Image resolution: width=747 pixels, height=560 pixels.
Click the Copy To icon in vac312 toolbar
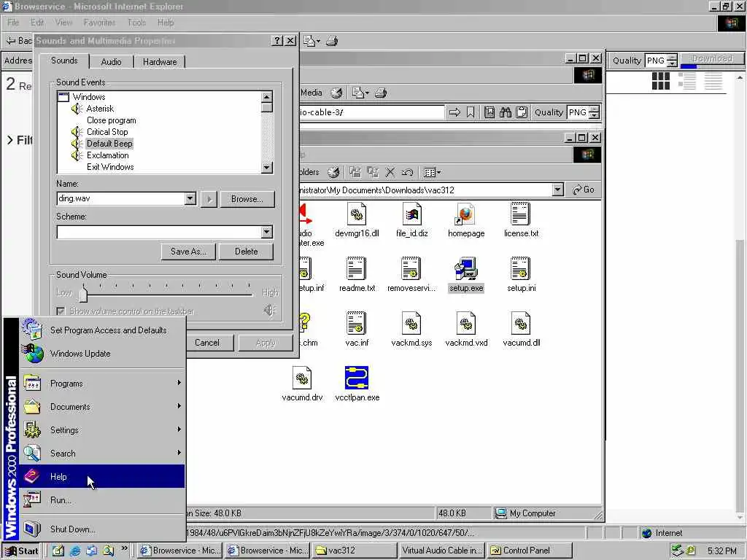(373, 172)
